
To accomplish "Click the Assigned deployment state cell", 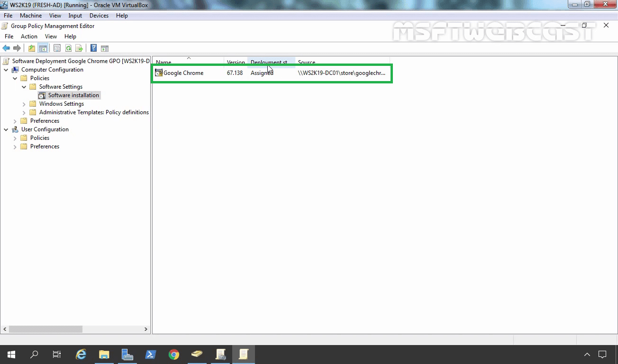I will [262, 73].
